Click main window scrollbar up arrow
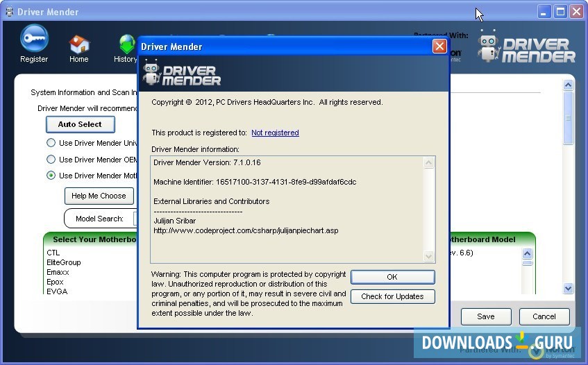Image resolution: width=588 pixels, height=365 pixels. click(568, 85)
